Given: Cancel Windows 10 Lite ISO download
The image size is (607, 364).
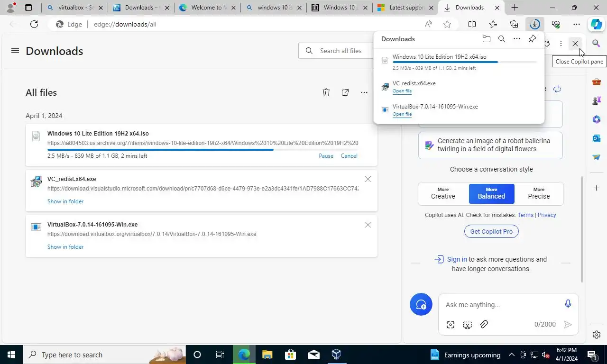Looking at the screenshot, I should [349, 156].
